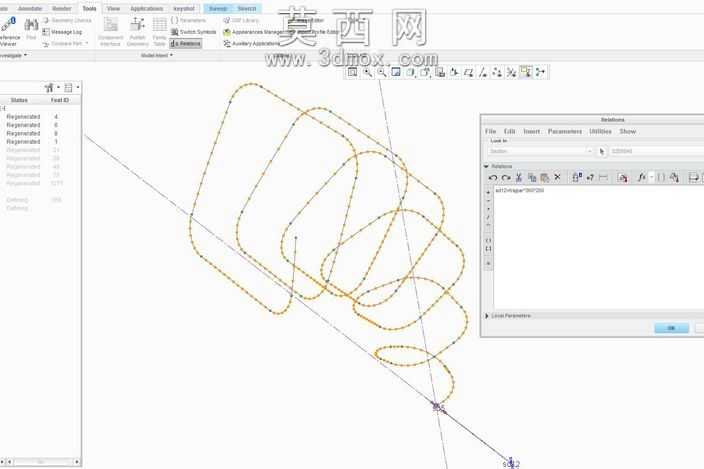Click the select-object arrow beside Look In
This screenshot has height=469, width=704.
pos(602,151)
